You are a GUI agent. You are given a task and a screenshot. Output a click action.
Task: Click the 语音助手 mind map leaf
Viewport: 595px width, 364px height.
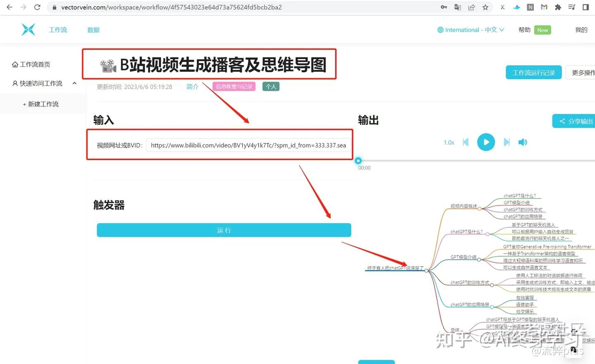tap(525, 305)
